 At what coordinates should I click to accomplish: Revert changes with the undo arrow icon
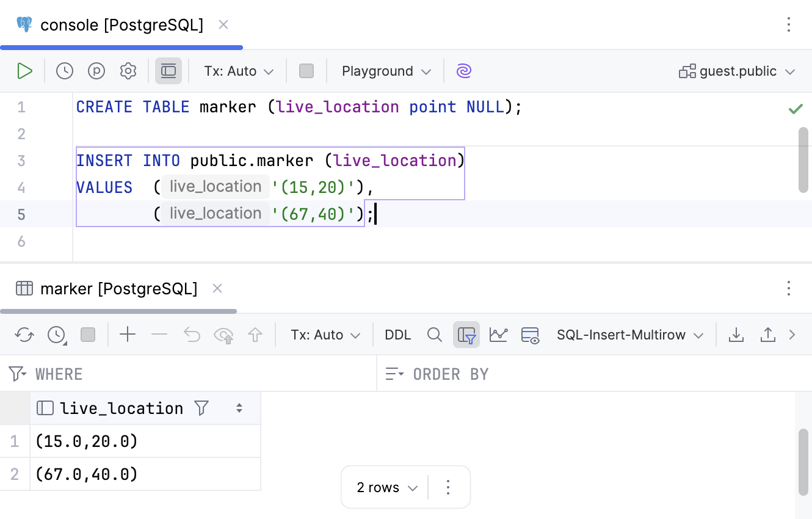[x=192, y=335]
